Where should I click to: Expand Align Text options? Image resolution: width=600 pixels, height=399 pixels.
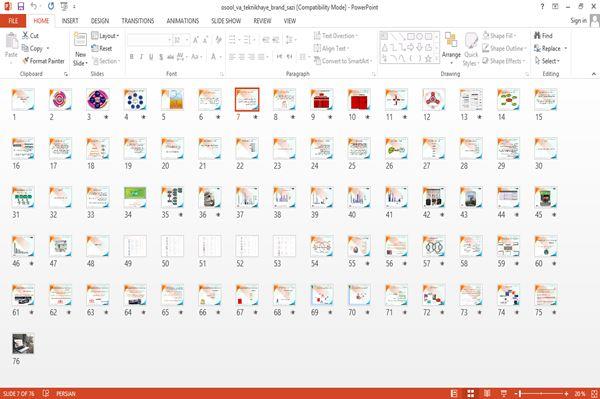[331, 48]
